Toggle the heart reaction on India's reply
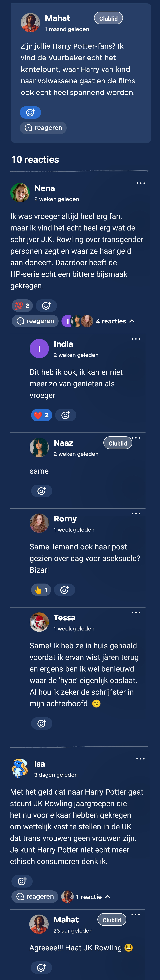 (x=42, y=415)
